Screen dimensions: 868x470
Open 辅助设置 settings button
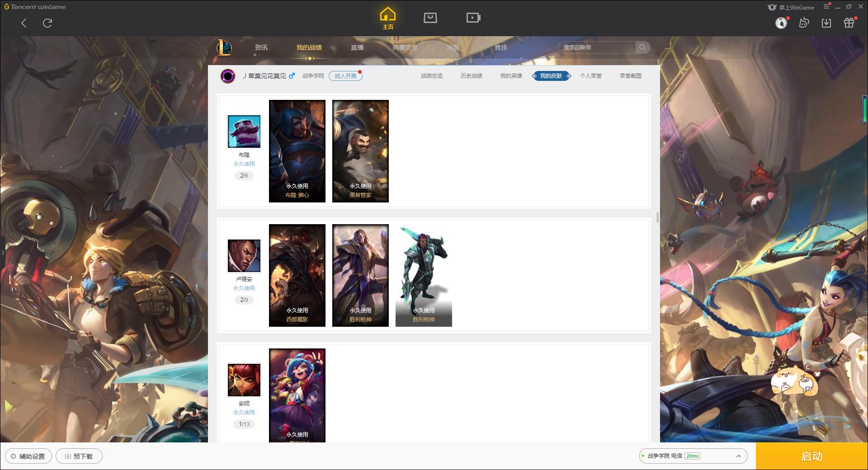(28, 456)
